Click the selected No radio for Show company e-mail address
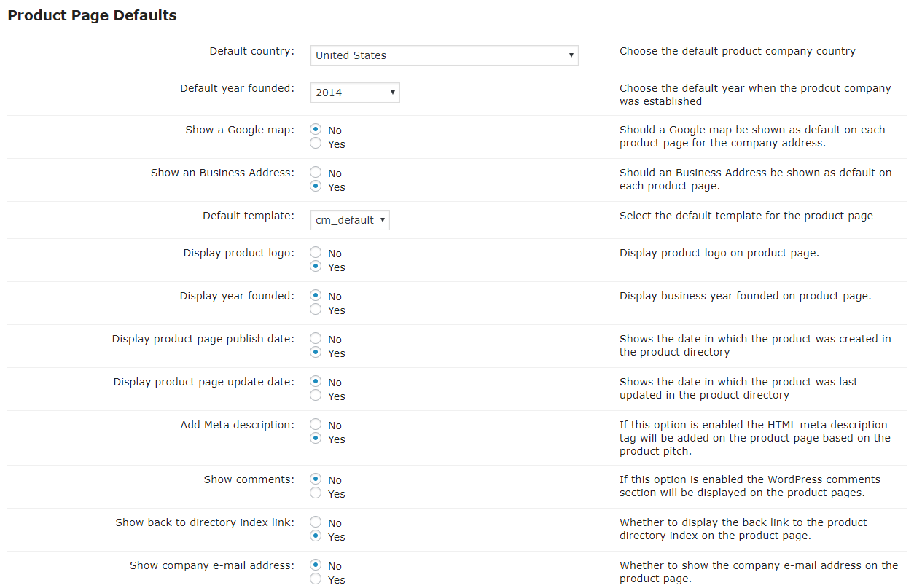The height and width of the screenshot is (588, 914). coord(316,565)
